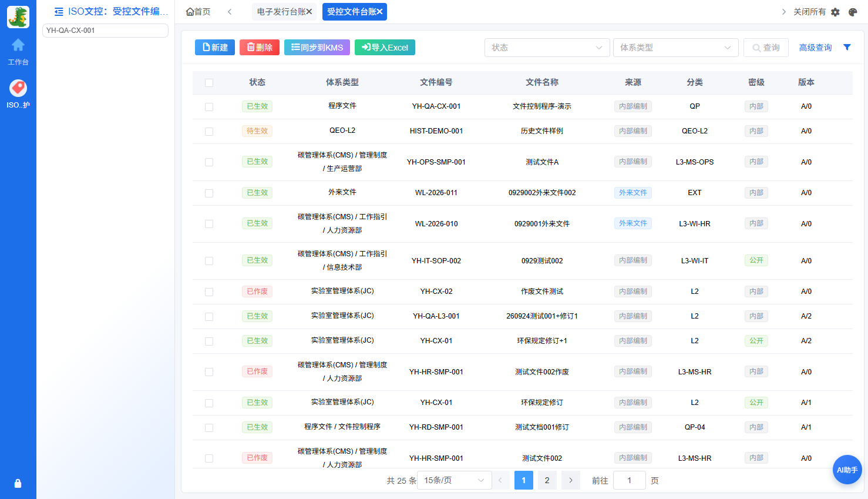Click the 新建 button

[x=215, y=48]
